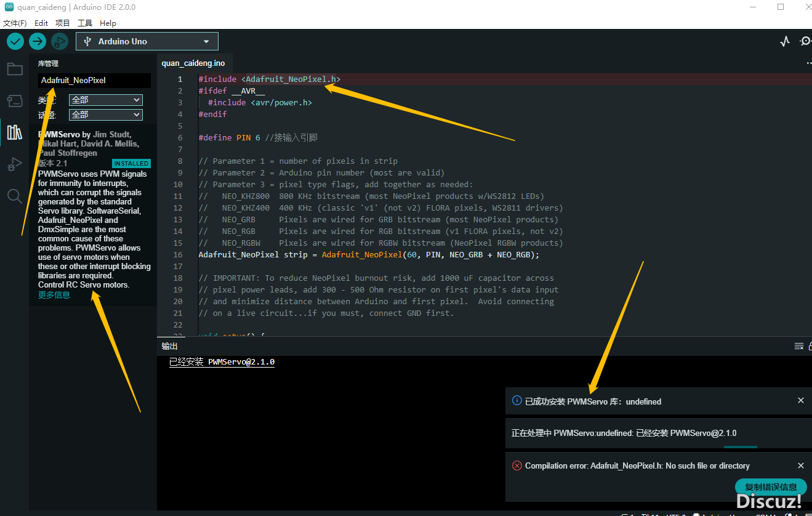
Task: Click the Arduino logo in the title bar
Action: (9, 7)
